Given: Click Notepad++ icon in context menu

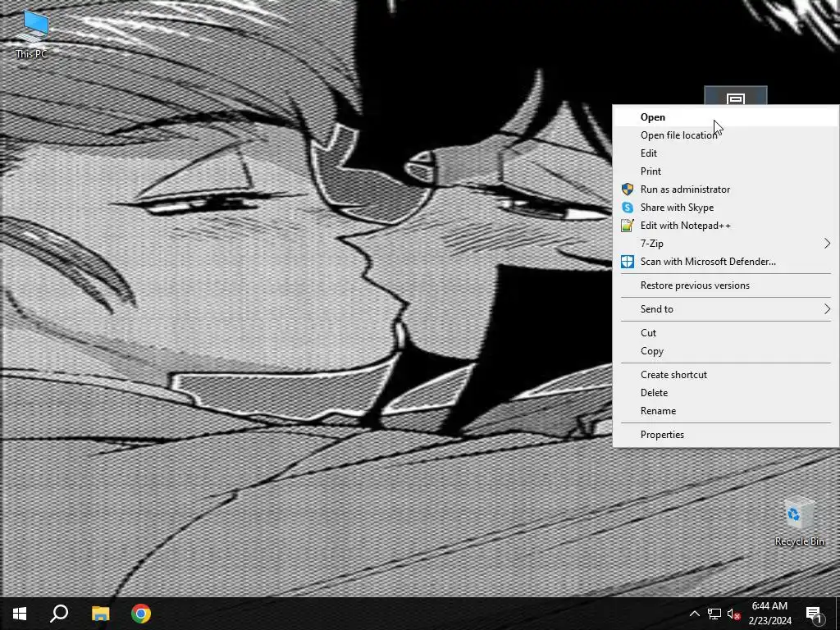Looking at the screenshot, I should [628, 226].
